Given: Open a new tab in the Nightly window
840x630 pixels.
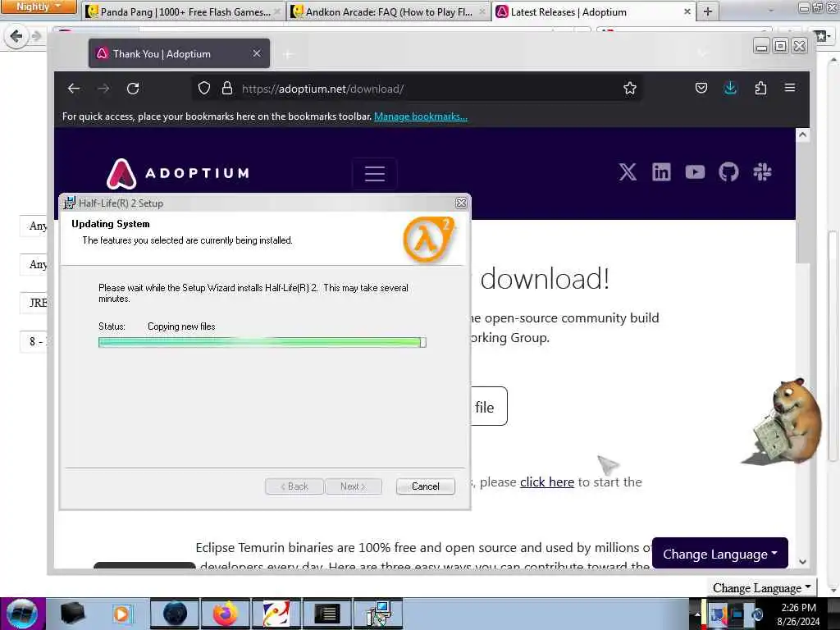Looking at the screenshot, I should (708, 11).
